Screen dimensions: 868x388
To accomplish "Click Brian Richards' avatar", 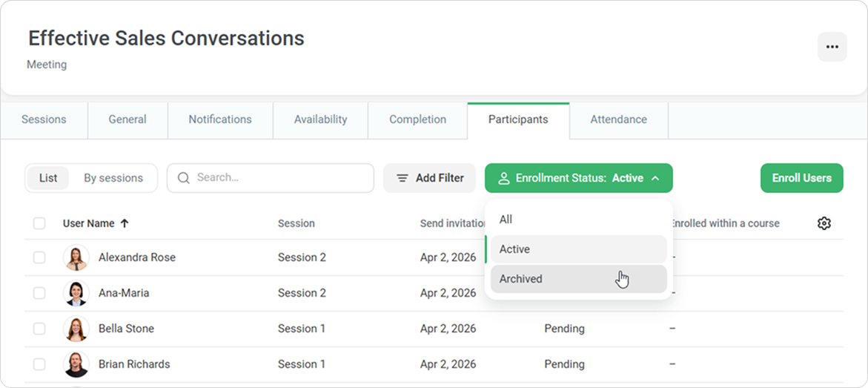I will click(x=76, y=364).
